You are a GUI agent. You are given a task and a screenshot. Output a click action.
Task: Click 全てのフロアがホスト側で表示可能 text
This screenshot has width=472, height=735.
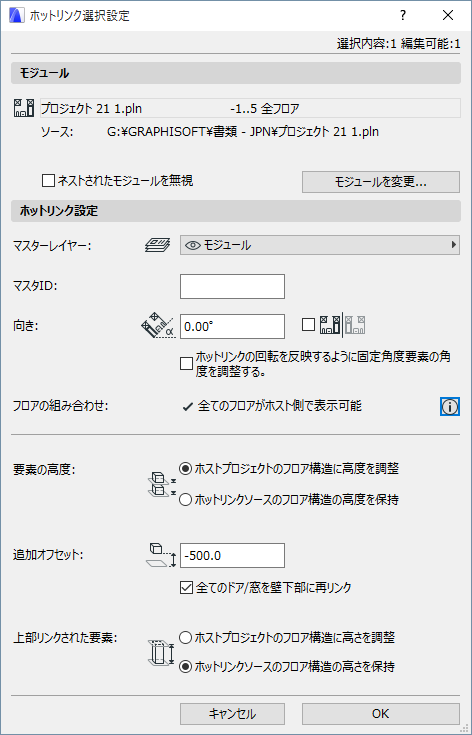pos(280,406)
